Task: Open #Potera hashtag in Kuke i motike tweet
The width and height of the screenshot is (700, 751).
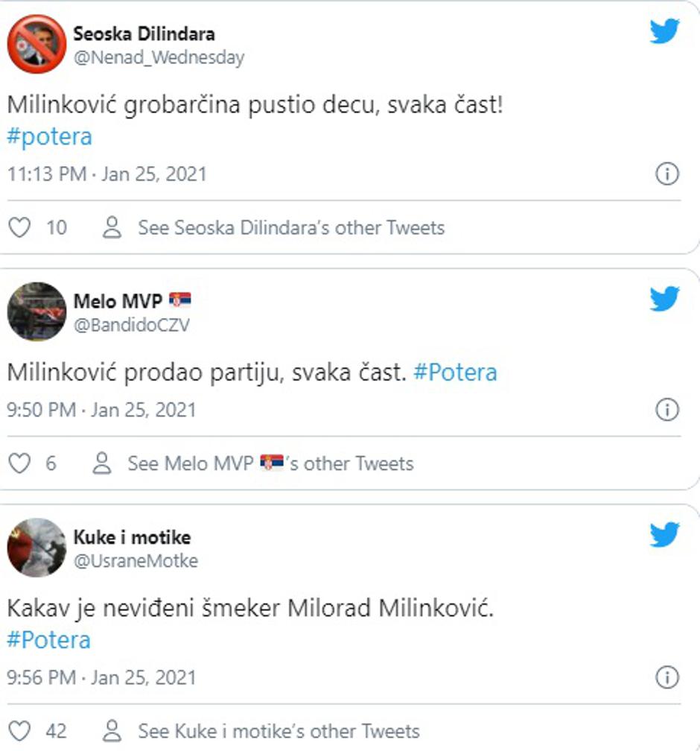Action: pyautogui.click(x=49, y=640)
